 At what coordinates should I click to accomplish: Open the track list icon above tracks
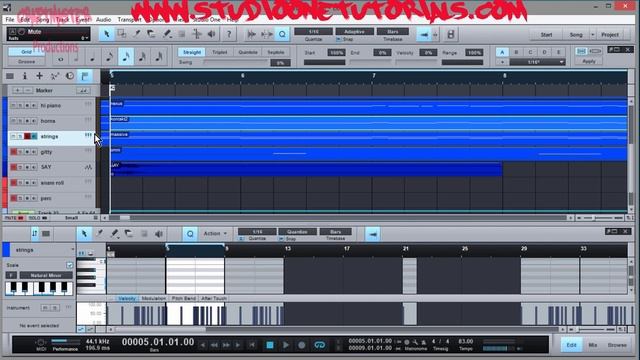pyautogui.click(x=10, y=76)
